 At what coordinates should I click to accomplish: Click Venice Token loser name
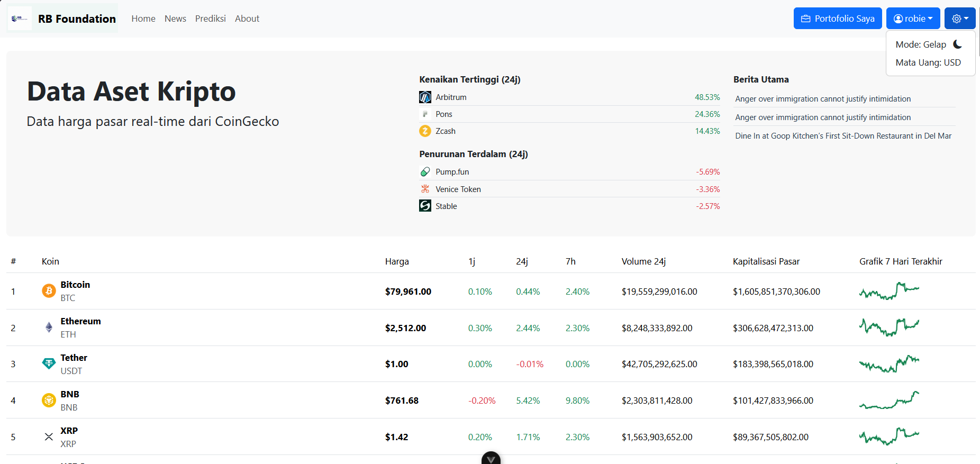point(458,189)
